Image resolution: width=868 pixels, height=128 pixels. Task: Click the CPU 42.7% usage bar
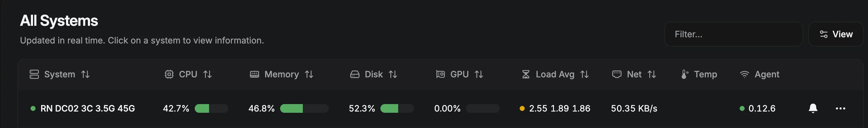click(x=211, y=108)
